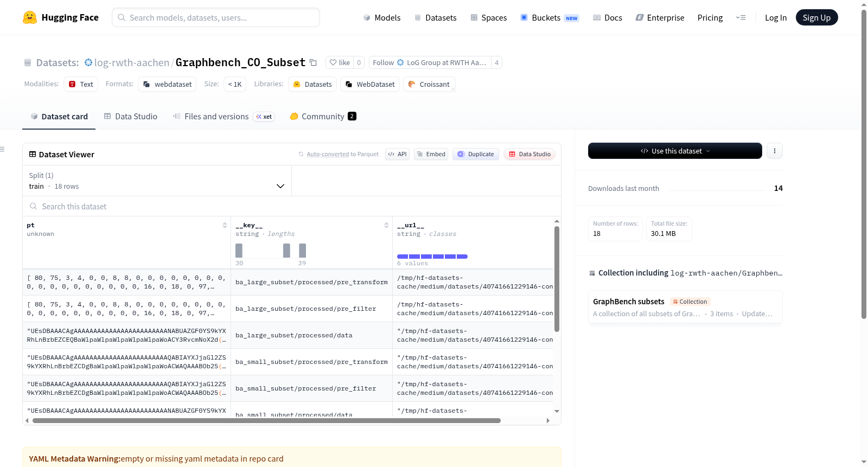Click the ba_small_subset/processed/pre_filter cell

[x=311, y=388]
